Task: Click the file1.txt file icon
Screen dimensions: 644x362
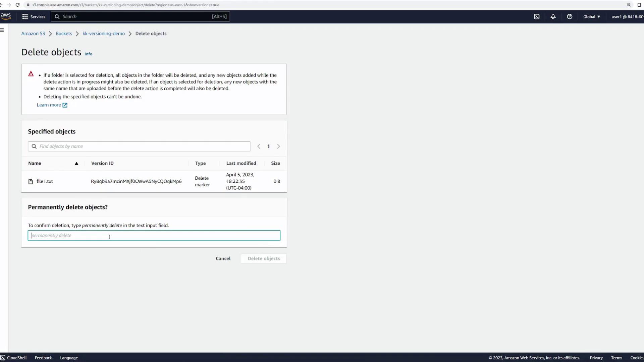Action: [31, 181]
